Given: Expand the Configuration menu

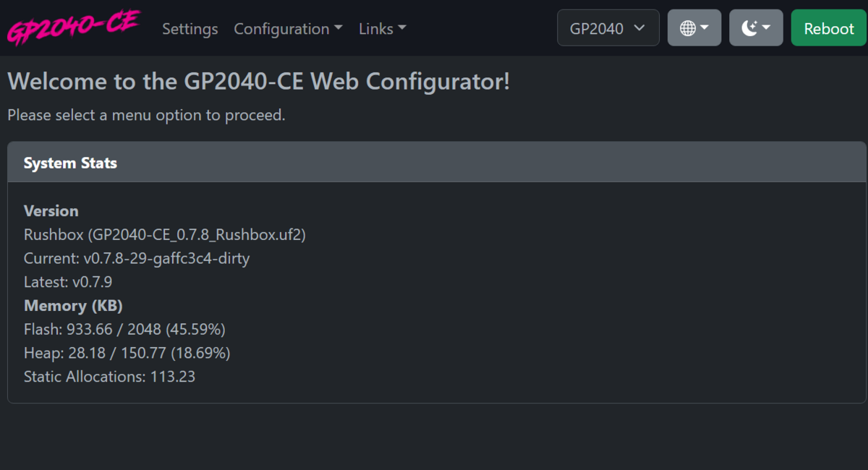Looking at the screenshot, I should (288, 29).
